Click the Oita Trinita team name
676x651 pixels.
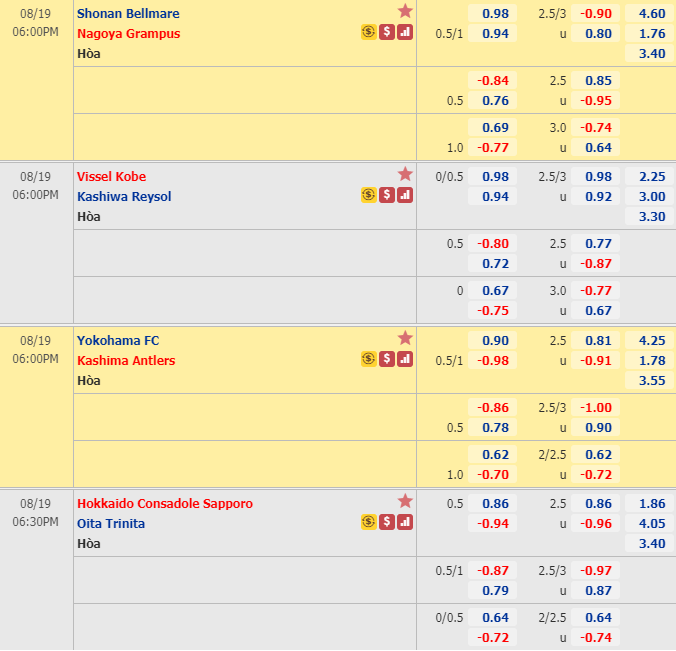[111, 524]
